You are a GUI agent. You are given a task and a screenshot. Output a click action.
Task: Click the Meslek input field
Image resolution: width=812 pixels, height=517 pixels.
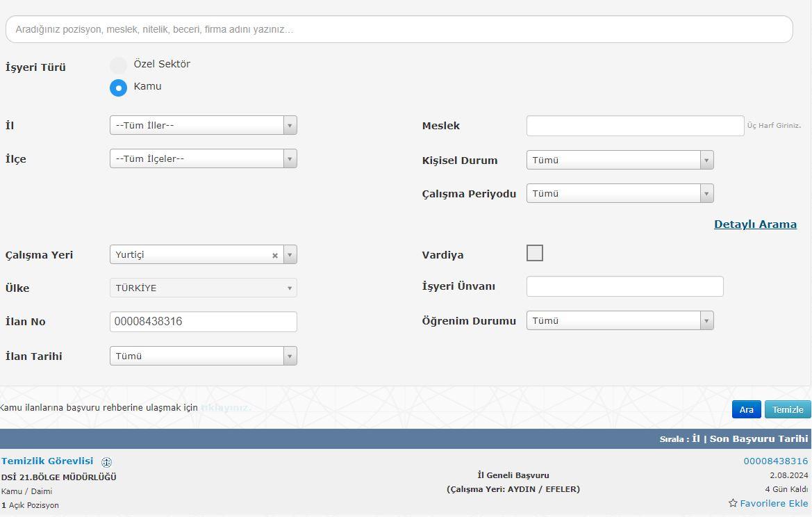pyautogui.click(x=635, y=126)
